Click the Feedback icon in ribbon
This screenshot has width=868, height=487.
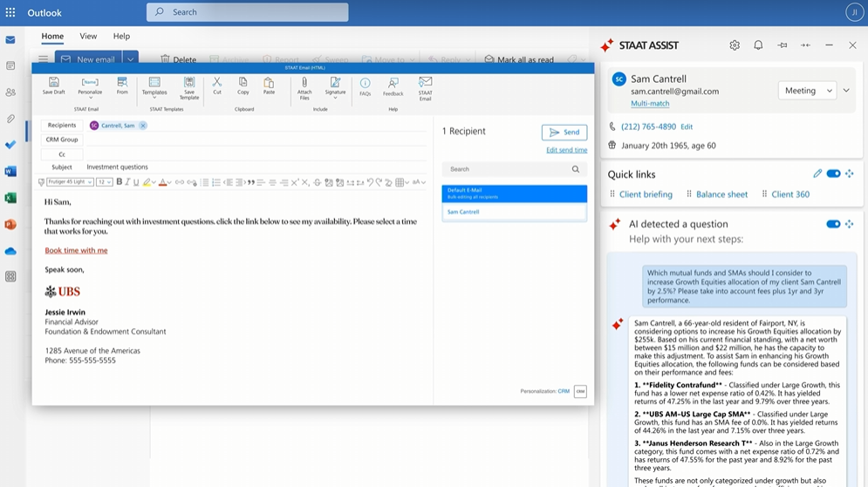tap(393, 86)
